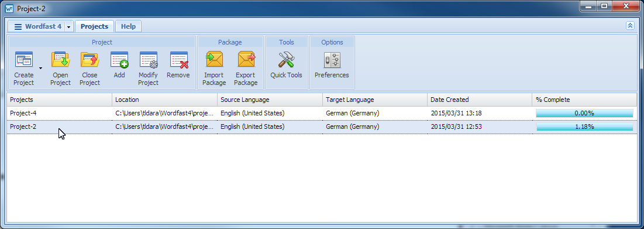This screenshot has height=229, width=644.
Task: Click the 1.18% progress bar
Action: 584,127
